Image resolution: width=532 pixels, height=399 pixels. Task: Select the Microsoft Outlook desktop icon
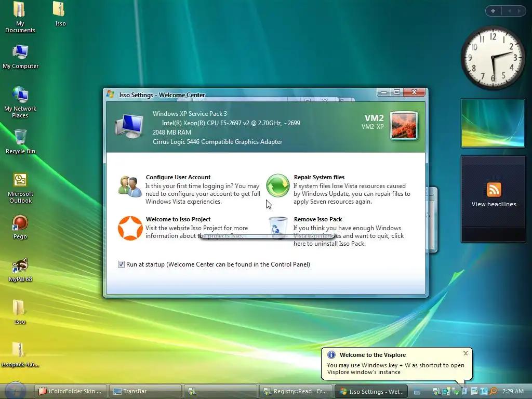20,188
